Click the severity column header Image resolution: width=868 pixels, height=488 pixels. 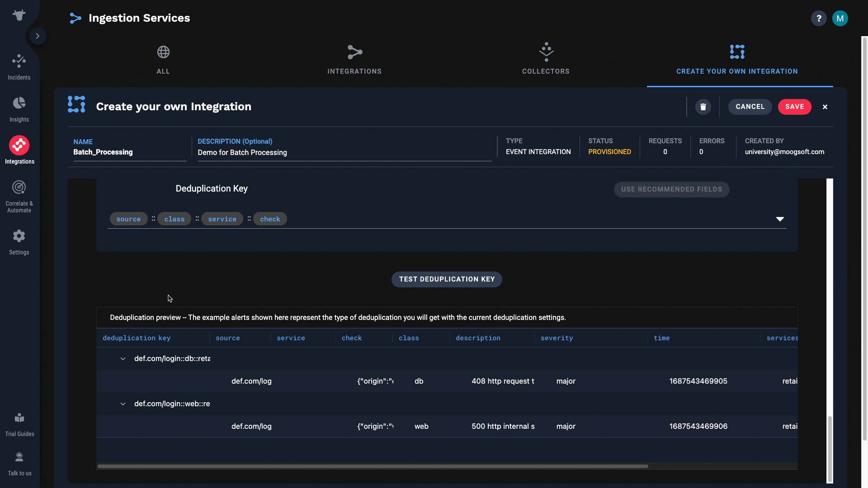click(557, 338)
